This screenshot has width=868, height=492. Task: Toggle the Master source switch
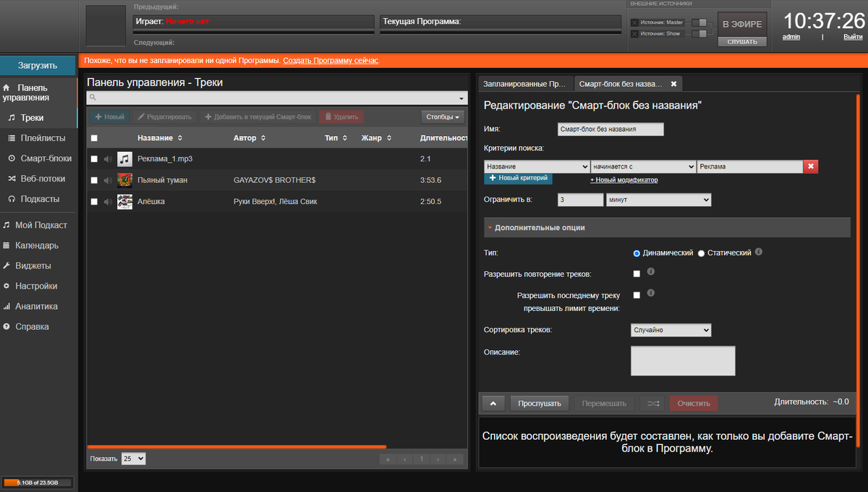point(699,22)
